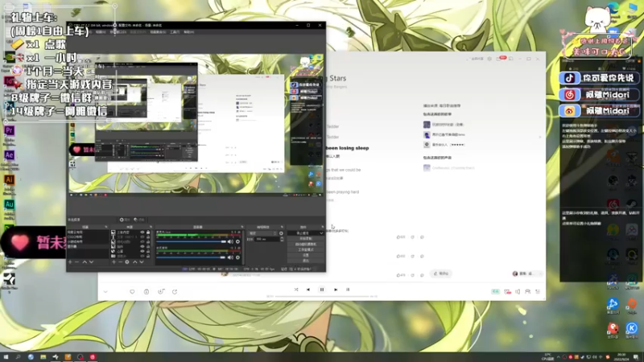Screen dimensions: 644x362
Task: Add a new source in OBS sources panel
Action: [114, 262]
